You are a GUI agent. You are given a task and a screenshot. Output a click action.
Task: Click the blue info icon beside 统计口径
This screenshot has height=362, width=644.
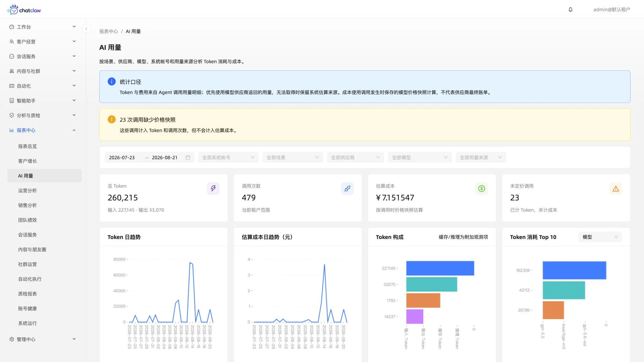pyautogui.click(x=112, y=81)
